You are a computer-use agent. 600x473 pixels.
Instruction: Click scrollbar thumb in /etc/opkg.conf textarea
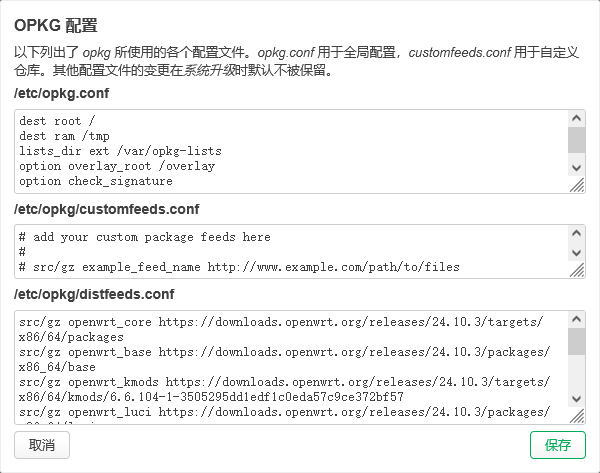[x=577, y=138]
